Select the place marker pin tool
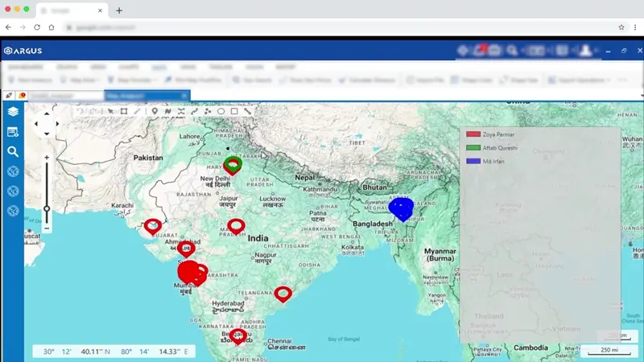This screenshot has height=362, width=644. (x=155, y=111)
